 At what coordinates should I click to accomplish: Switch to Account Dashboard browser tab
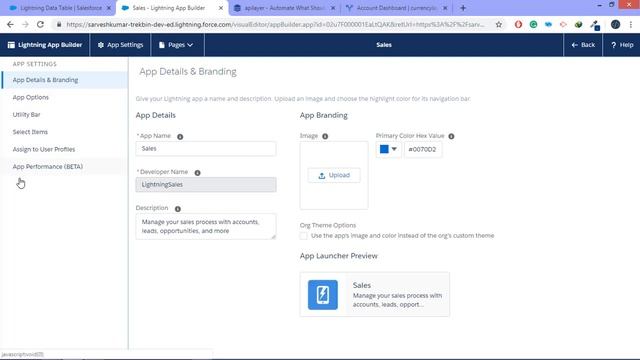[x=395, y=8]
